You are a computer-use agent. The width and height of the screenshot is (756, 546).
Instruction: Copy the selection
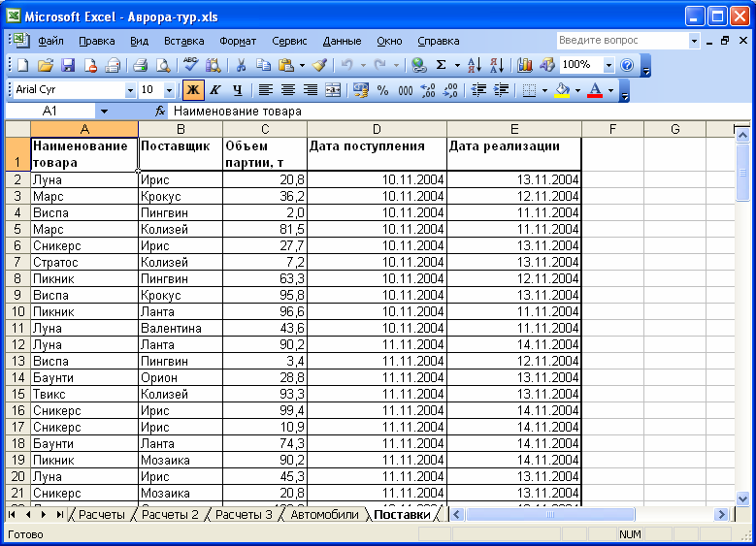click(x=263, y=65)
